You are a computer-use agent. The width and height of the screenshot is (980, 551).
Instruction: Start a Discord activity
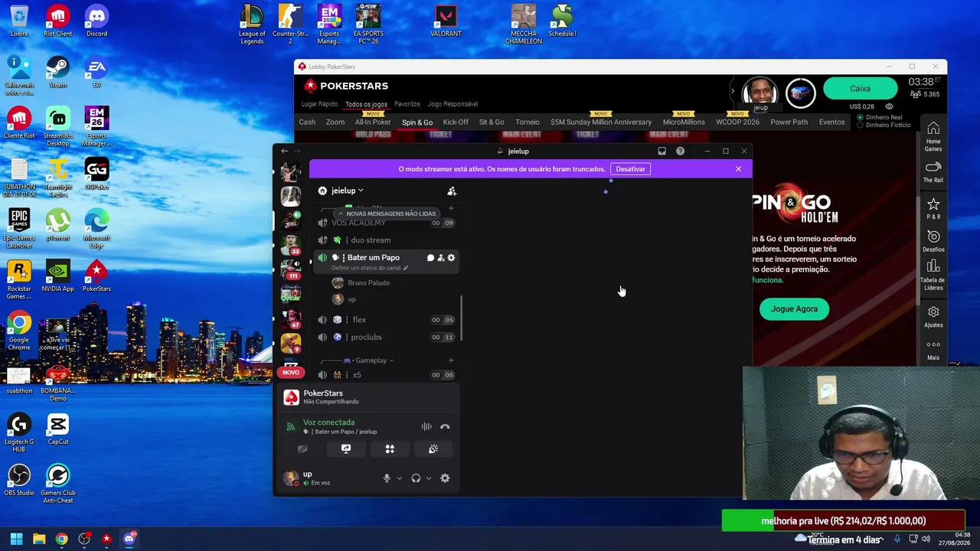[x=390, y=449]
